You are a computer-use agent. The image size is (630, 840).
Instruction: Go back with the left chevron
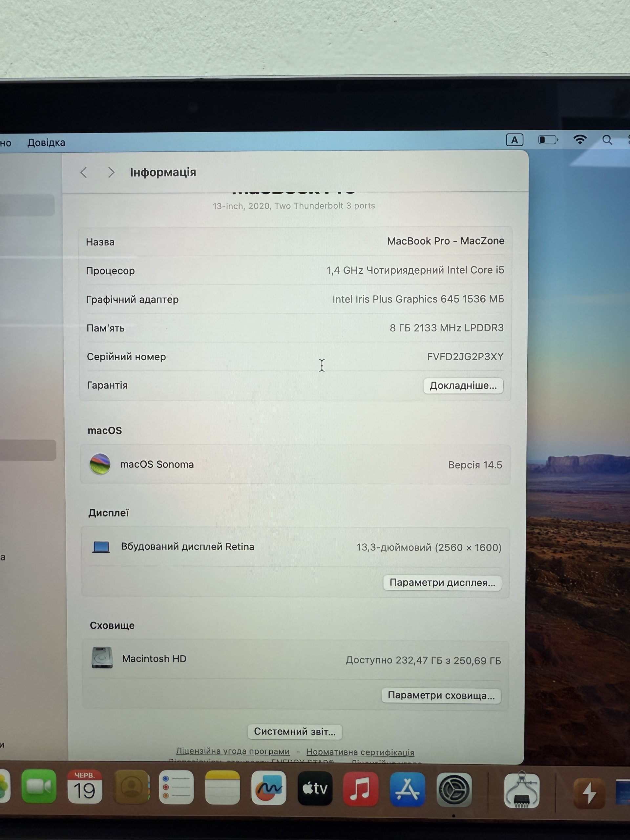click(x=84, y=172)
